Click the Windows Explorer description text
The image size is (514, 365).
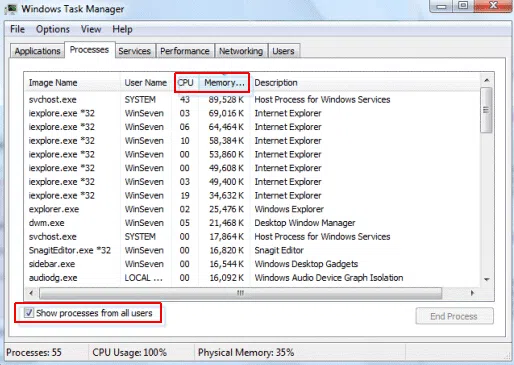pyautogui.click(x=289, y=209)
